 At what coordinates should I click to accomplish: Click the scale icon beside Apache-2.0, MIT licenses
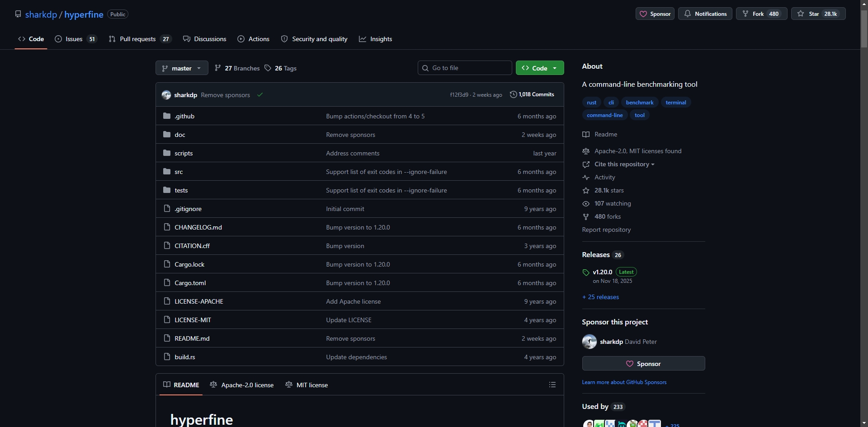point(586,151)
